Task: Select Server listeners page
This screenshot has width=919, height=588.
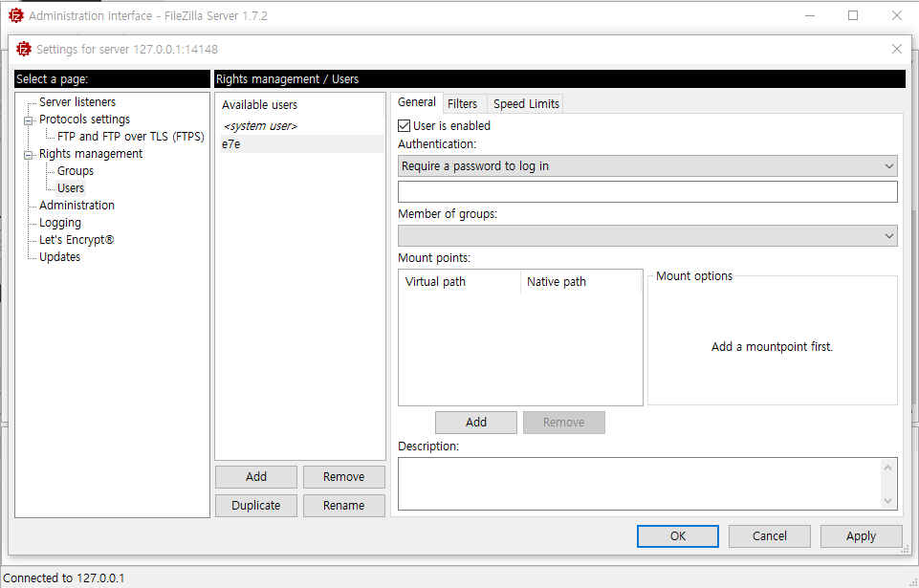Action: 77,102
